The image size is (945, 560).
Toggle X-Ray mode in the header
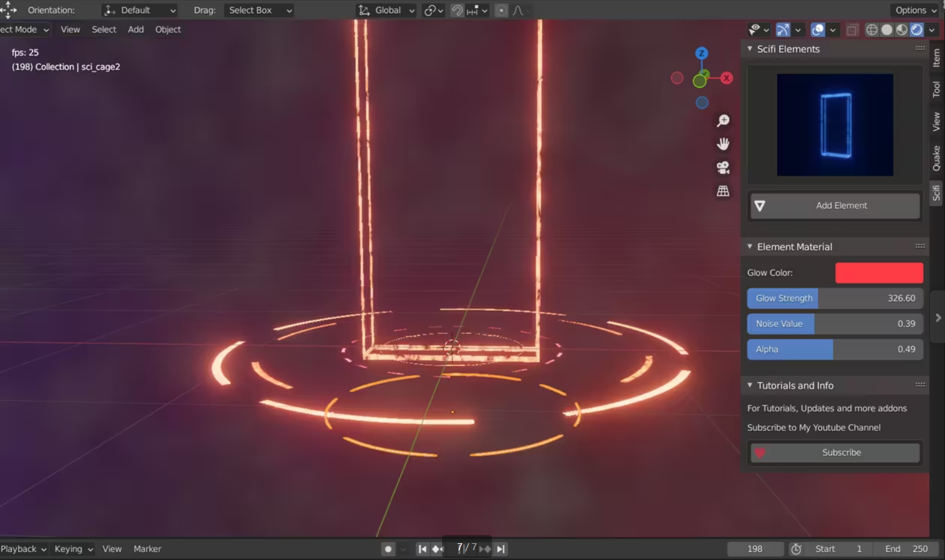point(852,30)
